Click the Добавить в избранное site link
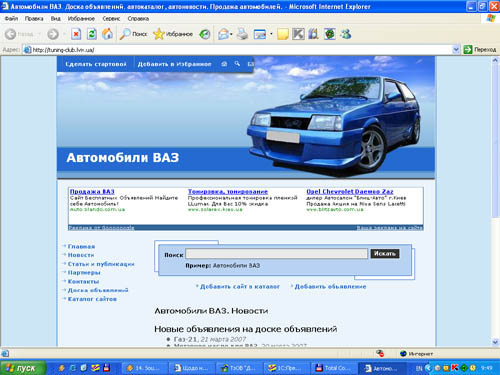Screen dimensions: 500x375 click(x=174, y=64)
